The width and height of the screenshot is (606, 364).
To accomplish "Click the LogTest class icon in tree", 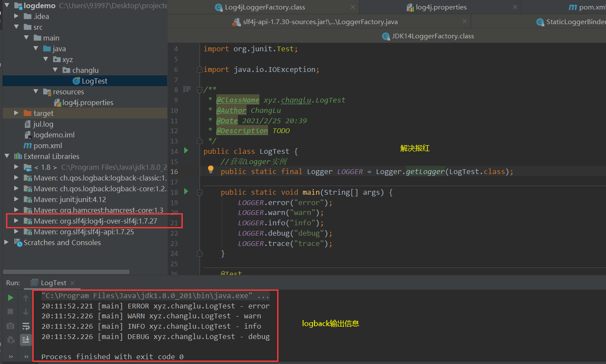I will pos(76,81).
